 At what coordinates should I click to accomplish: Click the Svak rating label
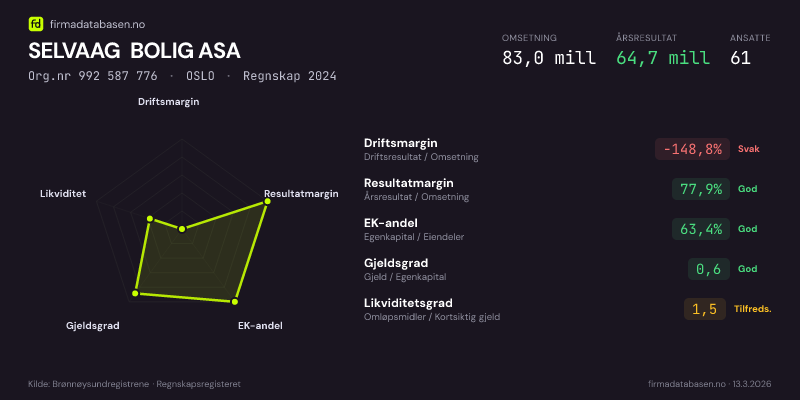pos(749,149)
